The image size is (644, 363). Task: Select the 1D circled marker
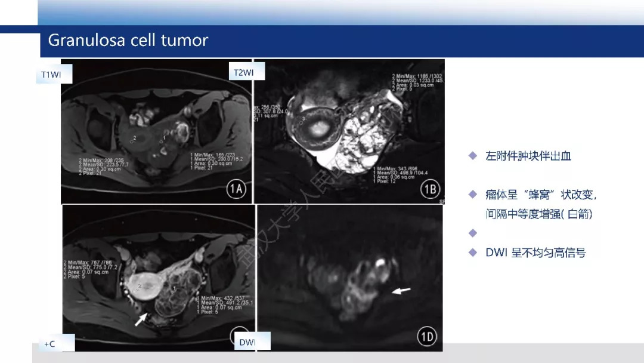click(x=427, y=336)
